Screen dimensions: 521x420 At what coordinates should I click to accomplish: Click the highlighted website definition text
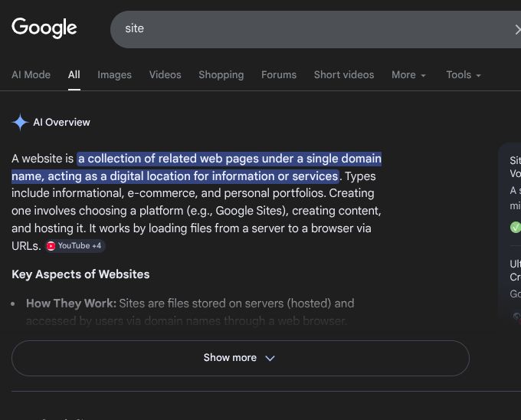coord(229,159)
